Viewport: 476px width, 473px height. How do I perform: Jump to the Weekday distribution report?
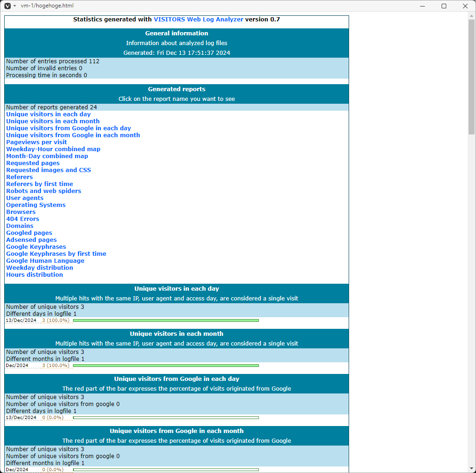(40, 268)
